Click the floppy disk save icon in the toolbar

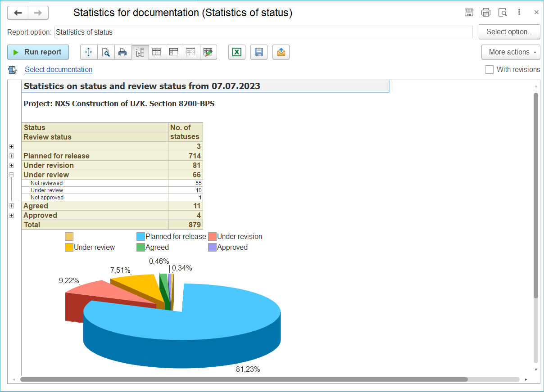point(259,52)
